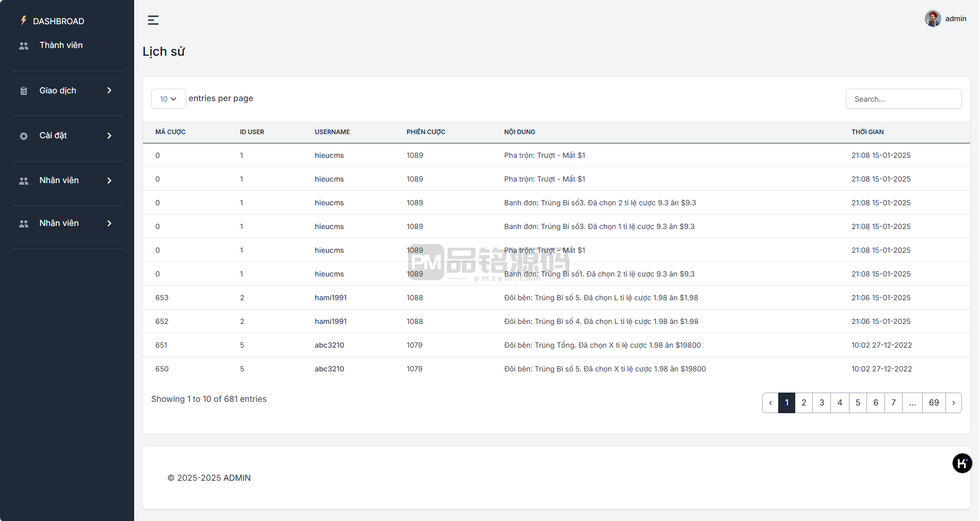Sort by the PHIÊN CƯỢC column header
This screenshot has height=521, width=980.
click(426, 132)
